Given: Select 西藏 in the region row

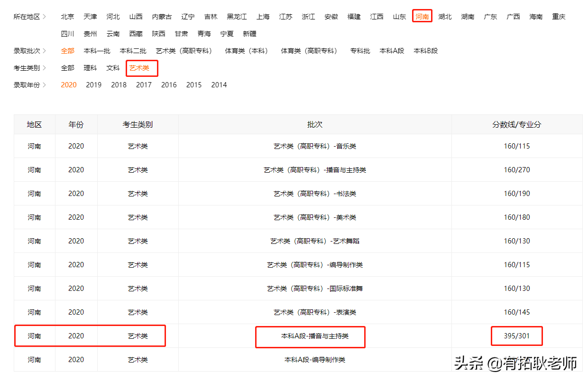Looking at the screenshot, I should (136, 33).
